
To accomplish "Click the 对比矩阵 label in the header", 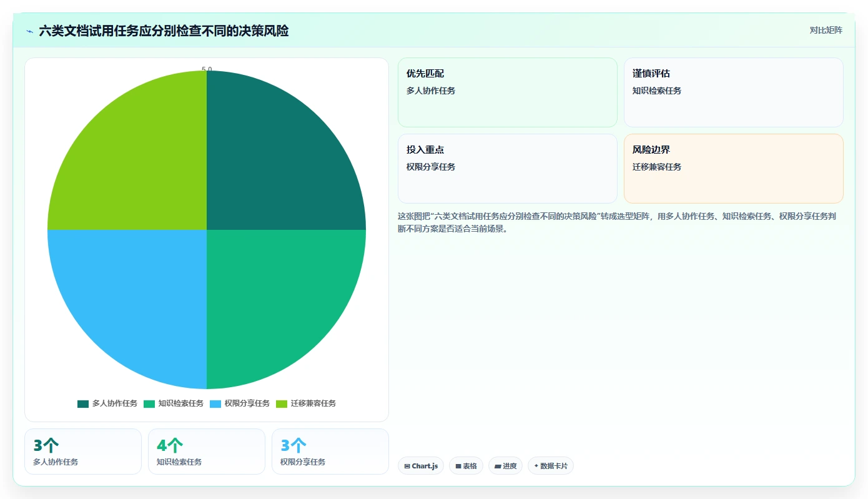I will [826, 31].
